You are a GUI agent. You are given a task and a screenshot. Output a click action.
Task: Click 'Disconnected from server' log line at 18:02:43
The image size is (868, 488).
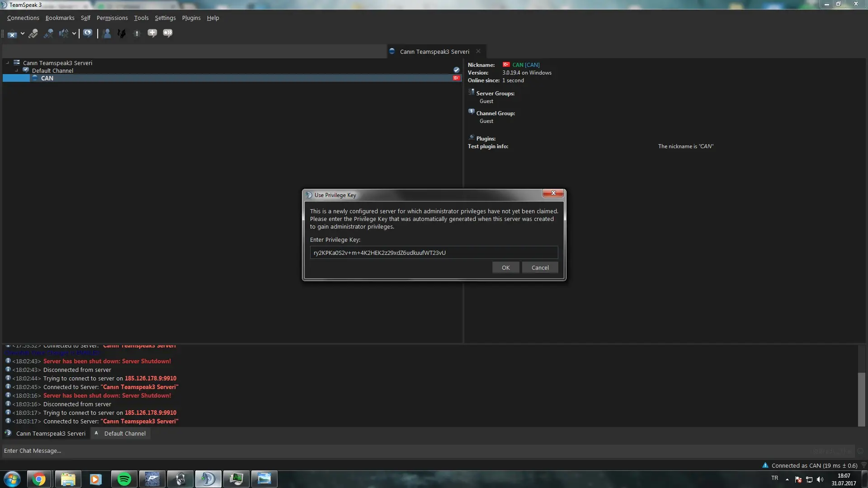[77, 370]
